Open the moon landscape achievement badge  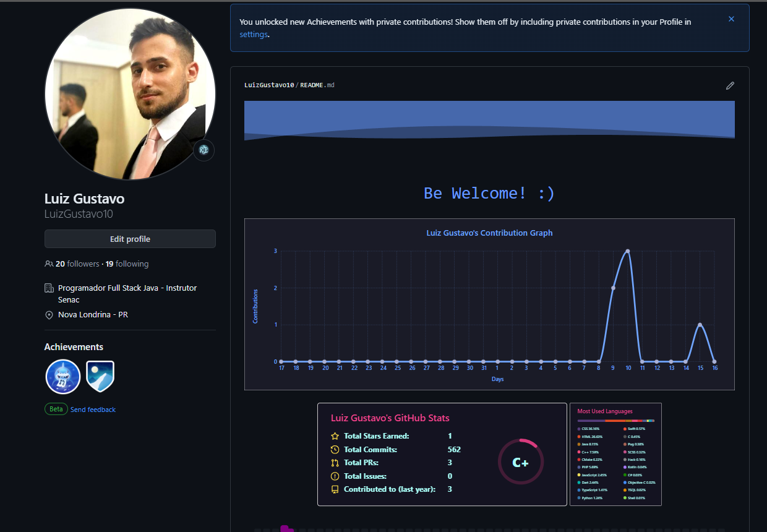pos(100,376)
